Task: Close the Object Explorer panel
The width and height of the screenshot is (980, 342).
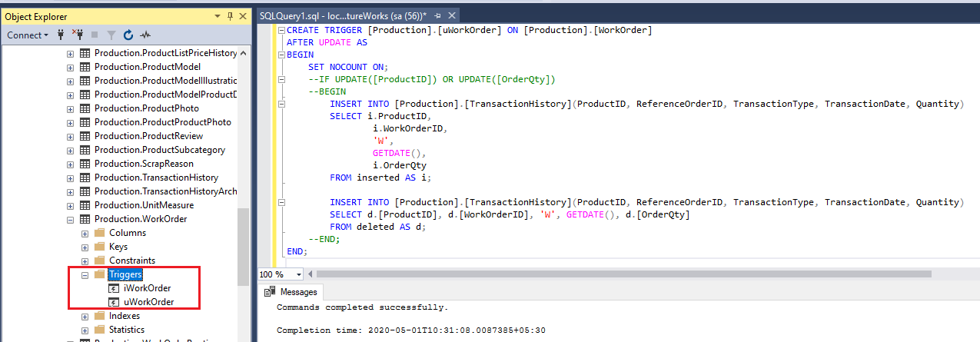Action: [242, 16]
